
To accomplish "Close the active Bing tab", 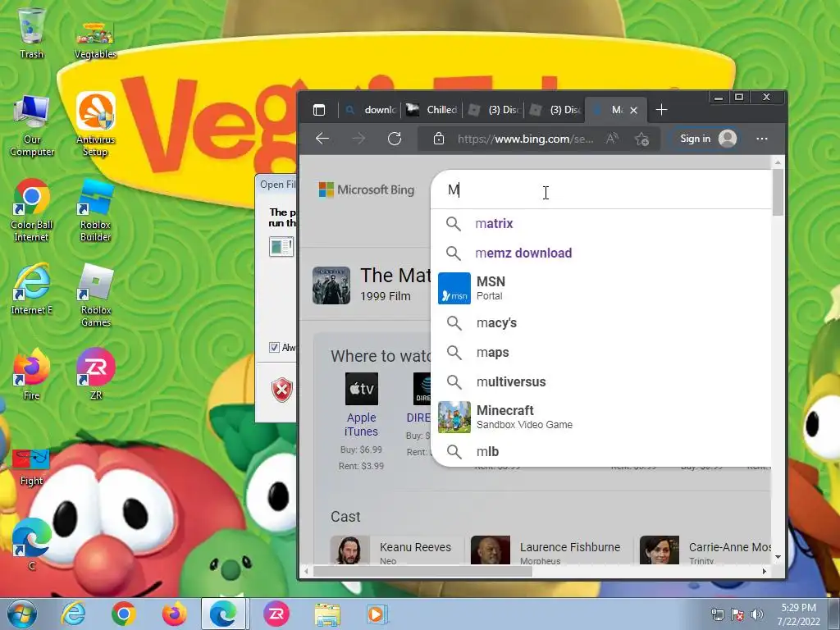I will 634,110.
